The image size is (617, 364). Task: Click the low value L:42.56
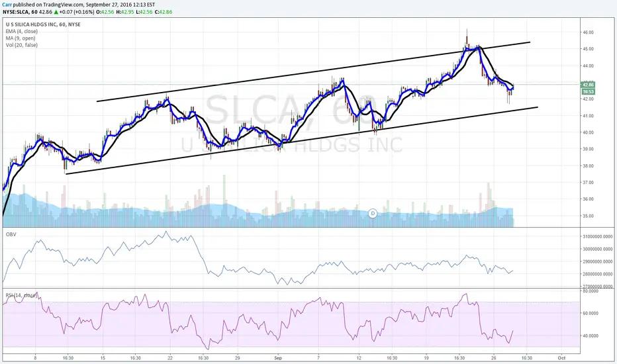pyautogui.click(x=144, y=12)
